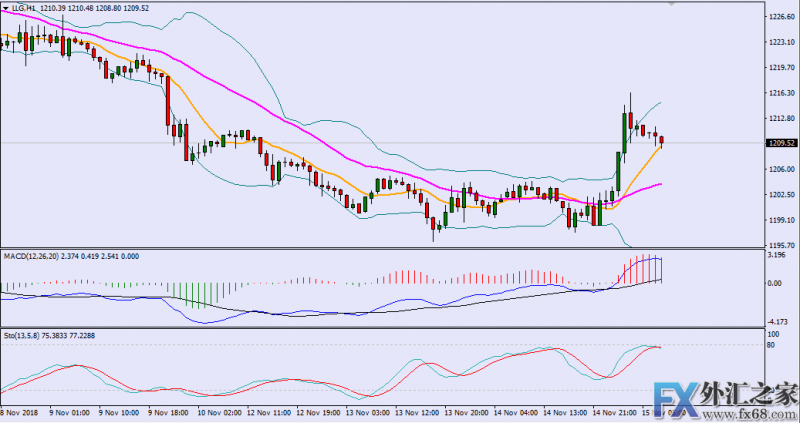The height and width of the screenshot is (423, 800).
Task: Click the current price tag 1209.52
Action: pyautogui.click(x=781, y=143)
